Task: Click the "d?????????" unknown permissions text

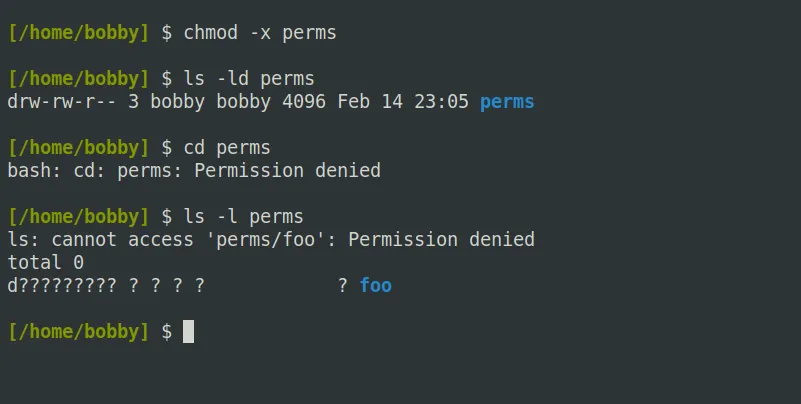Action: [x=62, y=286]
